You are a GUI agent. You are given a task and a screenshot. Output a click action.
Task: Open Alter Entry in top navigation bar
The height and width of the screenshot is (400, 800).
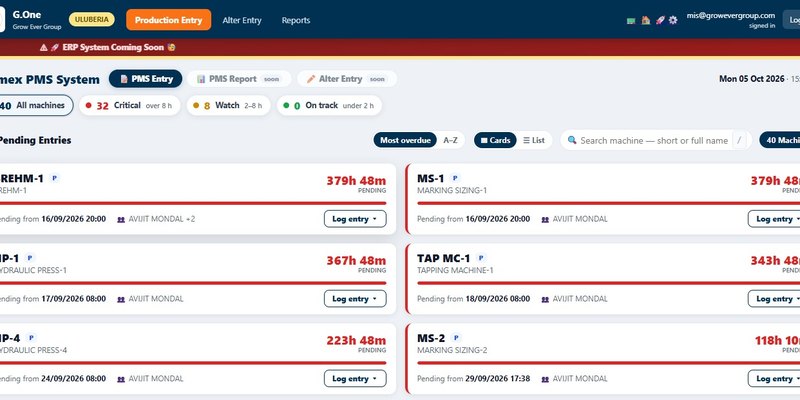click(242, 20)
